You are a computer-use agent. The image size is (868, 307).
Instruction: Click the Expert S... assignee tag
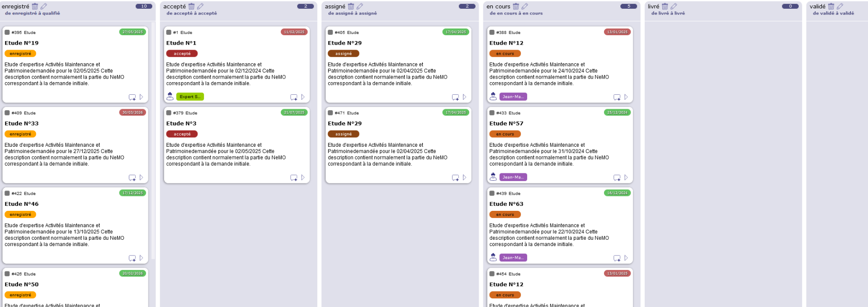[x=190, y=97]
